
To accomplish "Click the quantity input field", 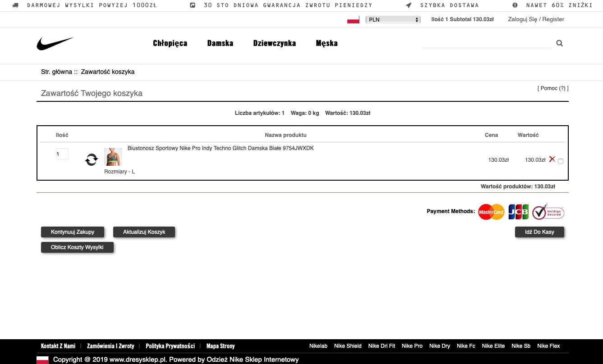I will pyautogui.click(x=62, y=154).
